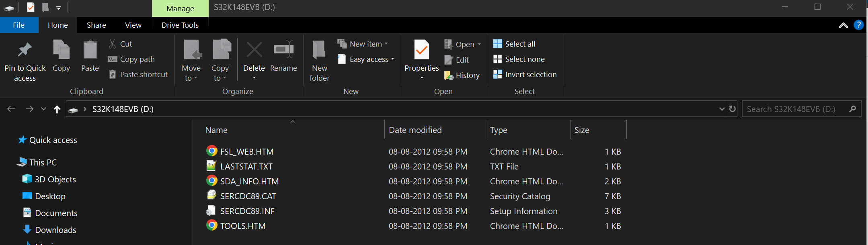Go up one folder level
868x245 pixels.
coord(57,109)
